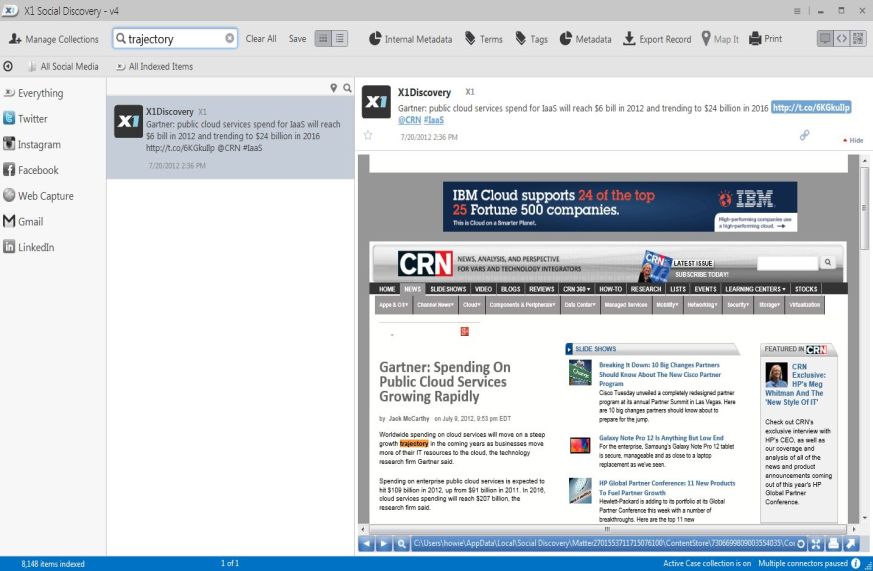
Task: Open BLOGS in CRN navigation
Action: click(x=510, y=289)
